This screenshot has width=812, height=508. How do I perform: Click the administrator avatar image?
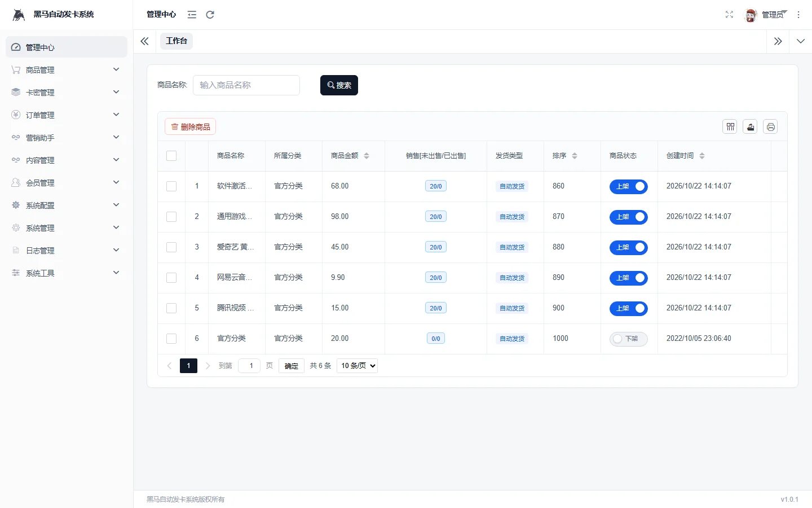click(x=751, y=15)
